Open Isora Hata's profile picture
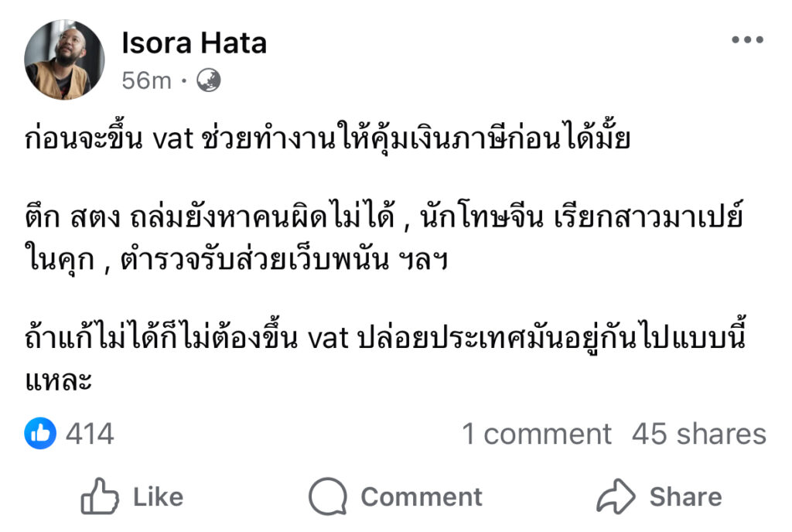The image size is (792, 532). pyautogui.click(x=64, y=60)
